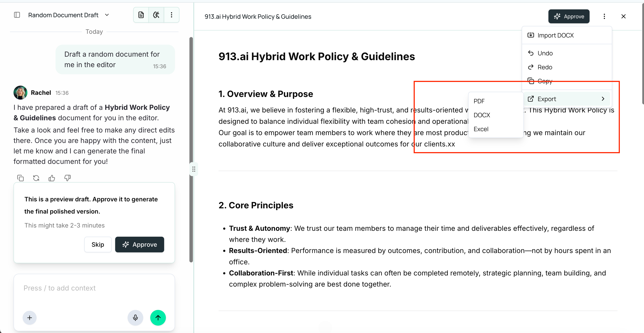Click Approve button in the editor header
The image size is (644, 333).
coord(569,17)
